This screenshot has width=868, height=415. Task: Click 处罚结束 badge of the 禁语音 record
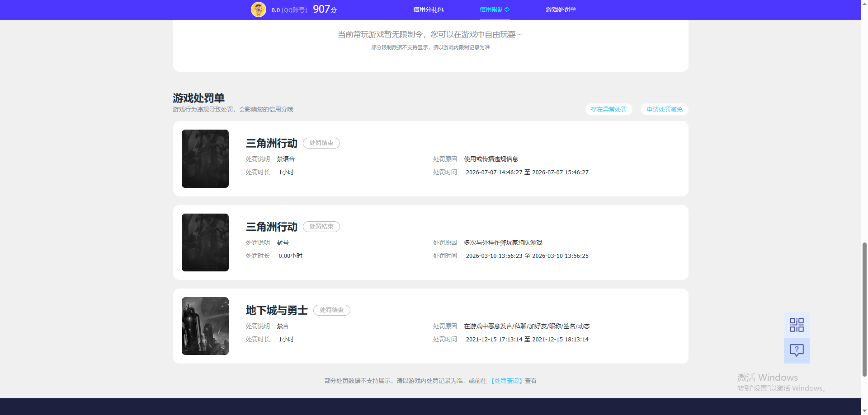tap(321, 143)
